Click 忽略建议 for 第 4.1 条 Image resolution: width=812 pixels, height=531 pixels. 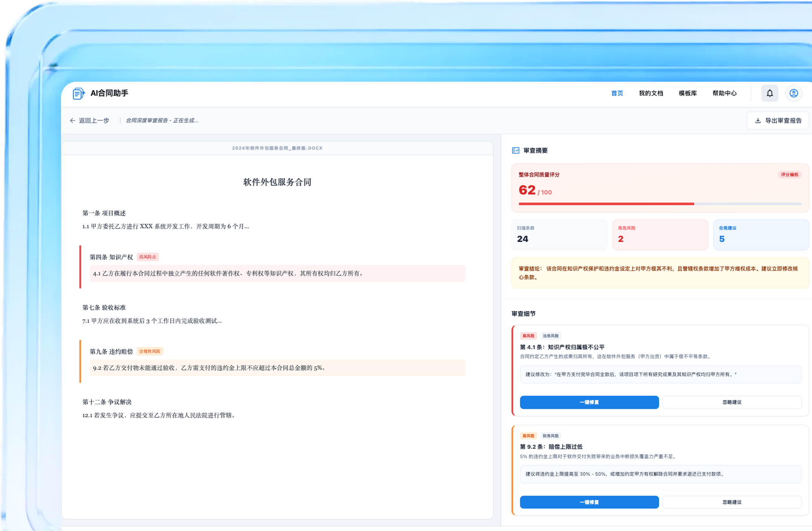[732, 402]
